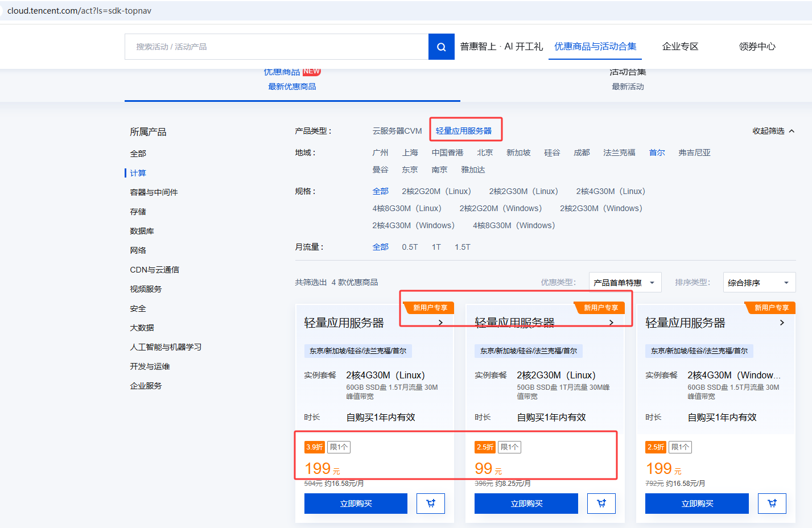This screenshot has width=812, height=528.
Task: Filter region by 弗吉尼亚
Action: pos(694,152)
